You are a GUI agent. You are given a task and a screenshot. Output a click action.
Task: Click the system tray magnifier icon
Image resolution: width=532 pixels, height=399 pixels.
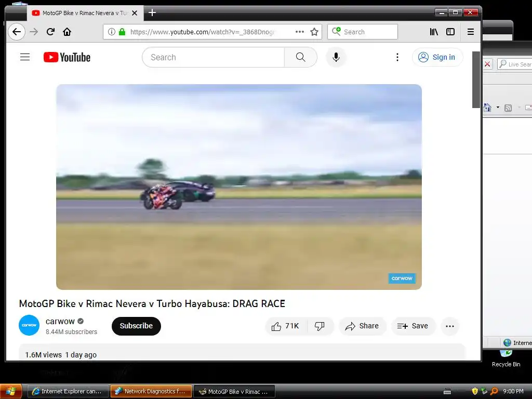point(495,391)
